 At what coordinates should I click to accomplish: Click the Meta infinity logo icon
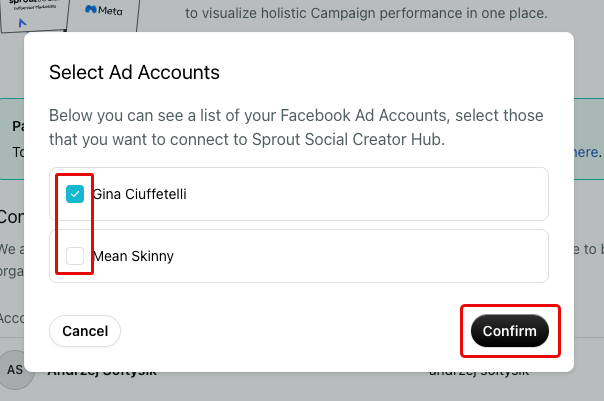click(91, 9)
